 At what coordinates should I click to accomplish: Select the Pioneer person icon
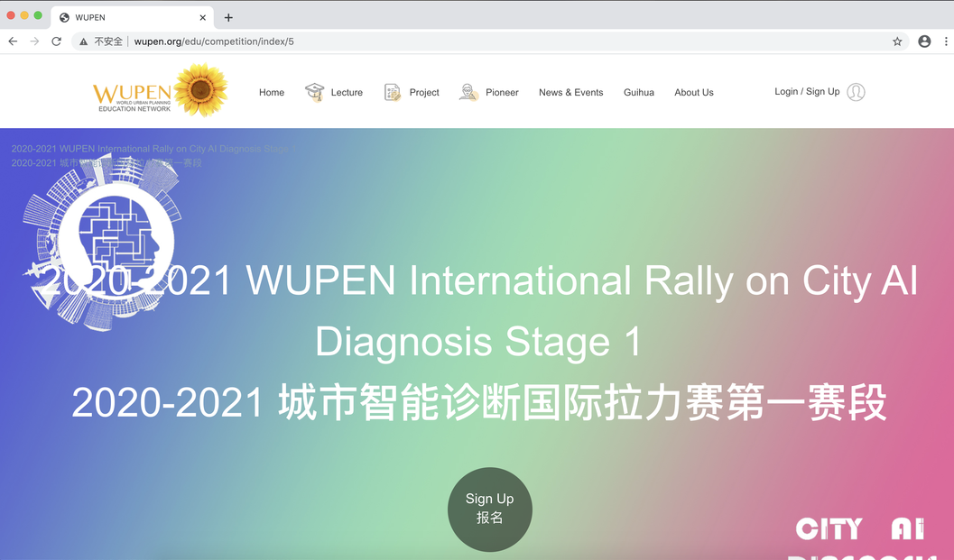pos(468,92)
